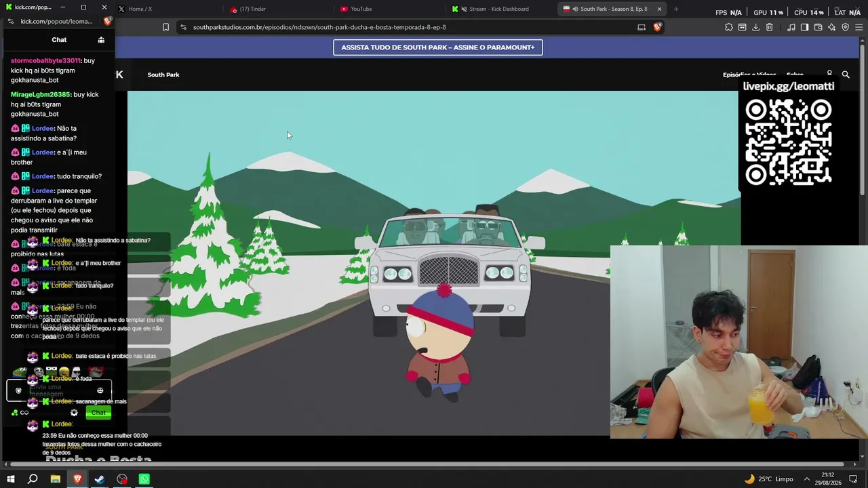Screen dimensions: 868x488
Task: Open the user account icon on South Park site
Action: [x=829, y=74]
